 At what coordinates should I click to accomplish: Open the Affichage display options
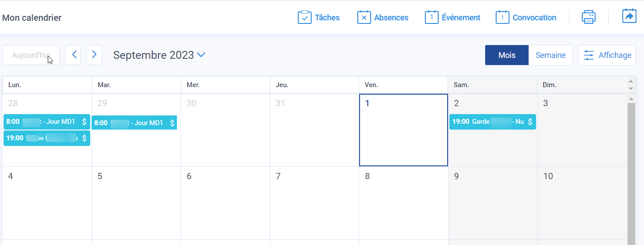click(607, 55)
